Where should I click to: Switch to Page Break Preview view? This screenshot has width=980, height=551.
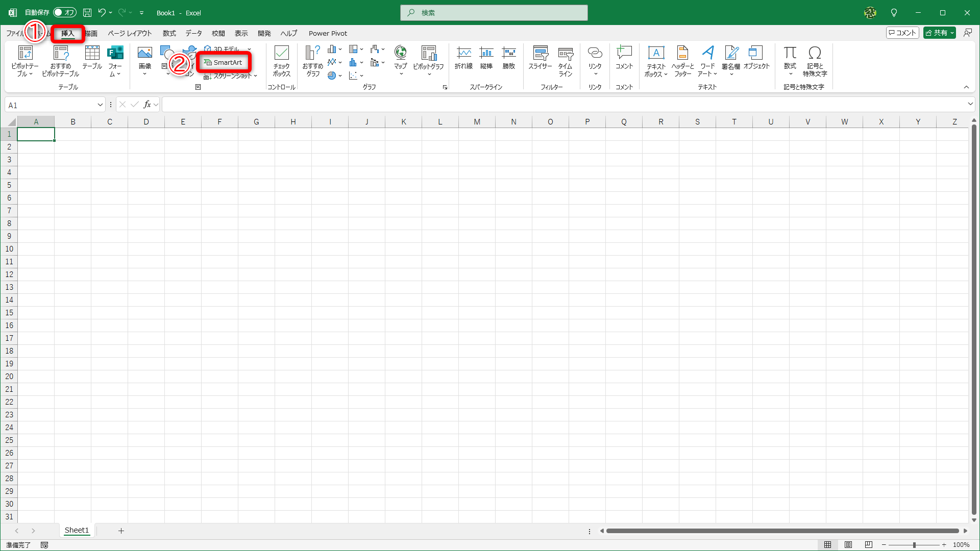pyautogui.click(x=869, y=545)
